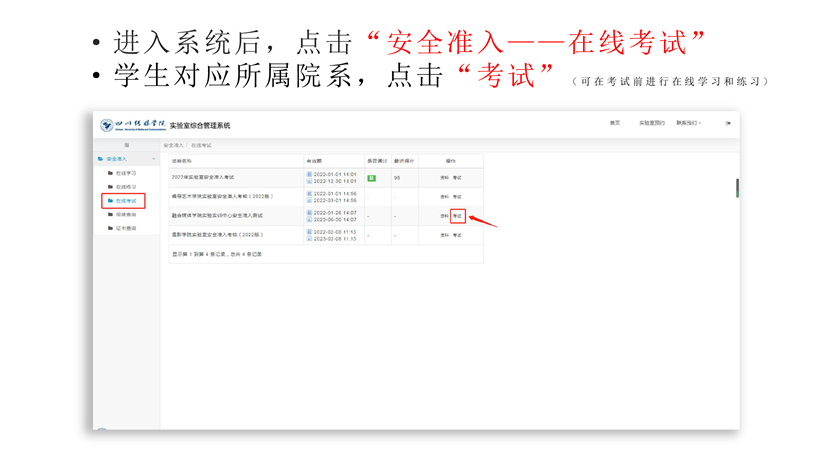Select 成绩查询 in the sidebar
Screen dimensions: 832x467
point(127,214)
